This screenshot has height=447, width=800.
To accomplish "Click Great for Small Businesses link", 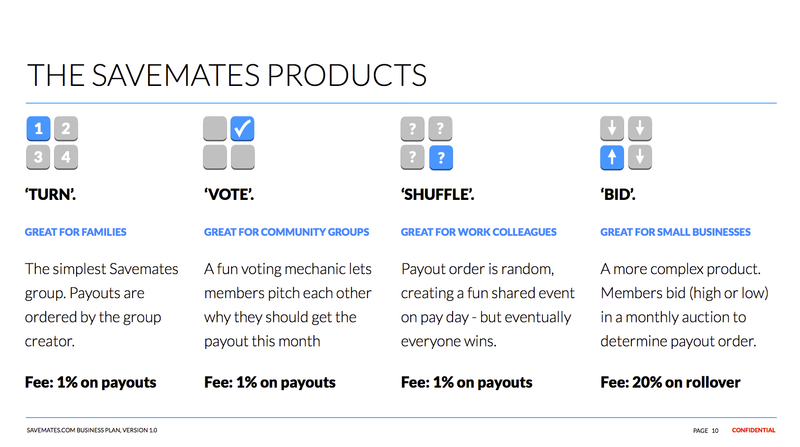I will point(676,232).
